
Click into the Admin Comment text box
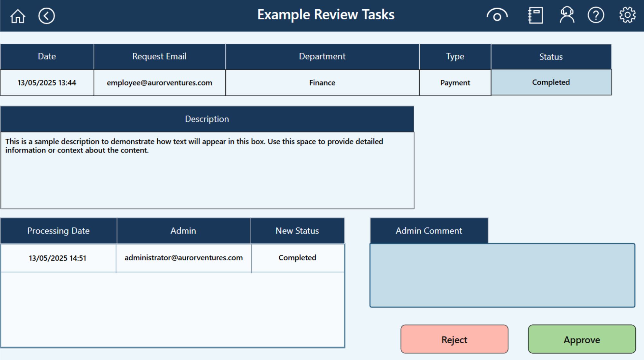click(502, 275)
